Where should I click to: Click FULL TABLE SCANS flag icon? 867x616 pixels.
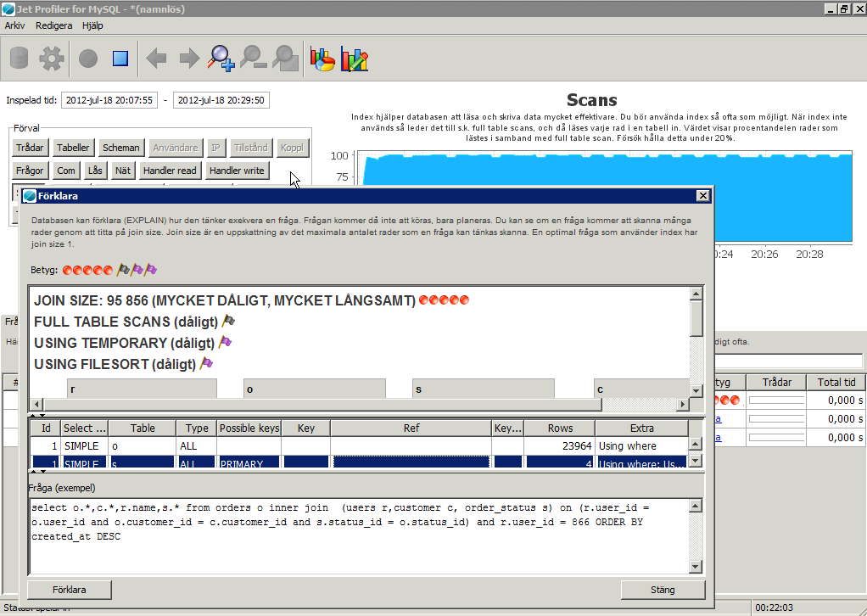228,321
